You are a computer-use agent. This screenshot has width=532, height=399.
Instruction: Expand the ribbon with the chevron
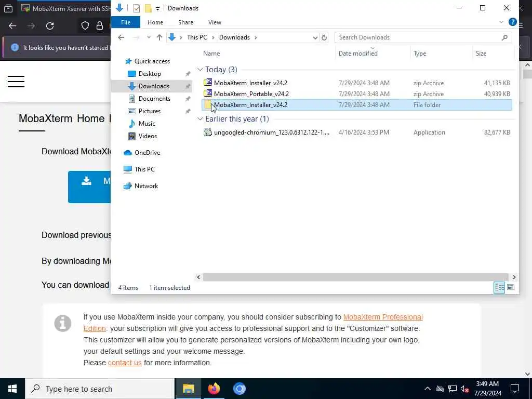[501, 22]
